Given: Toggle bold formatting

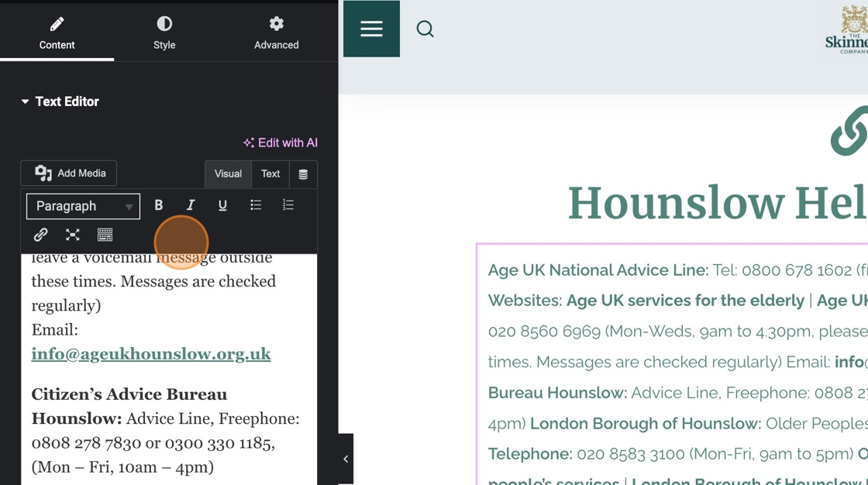Looking at the screenshot, I should tap(158, 205).
